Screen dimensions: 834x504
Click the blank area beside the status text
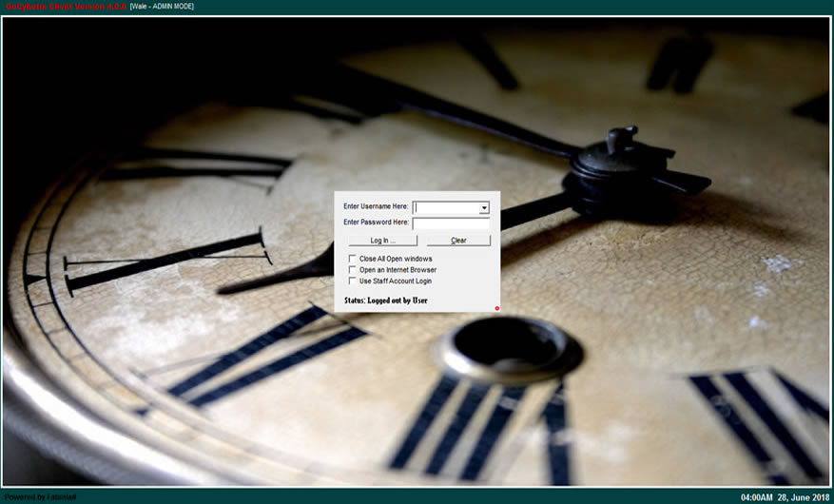[461, 300]
